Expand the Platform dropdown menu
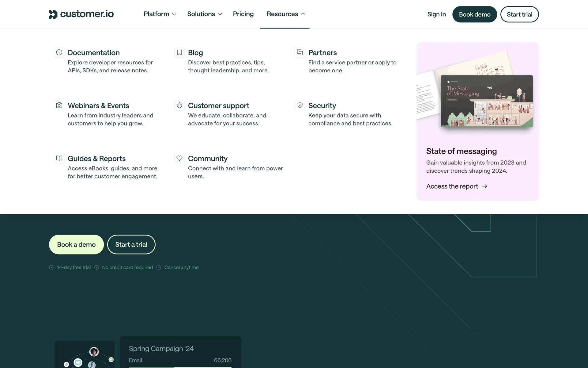This screenshot has width=588, height=368. [160, 14]
